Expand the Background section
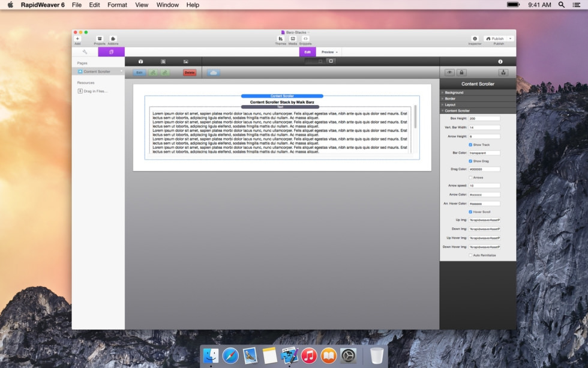 [478, 92]
